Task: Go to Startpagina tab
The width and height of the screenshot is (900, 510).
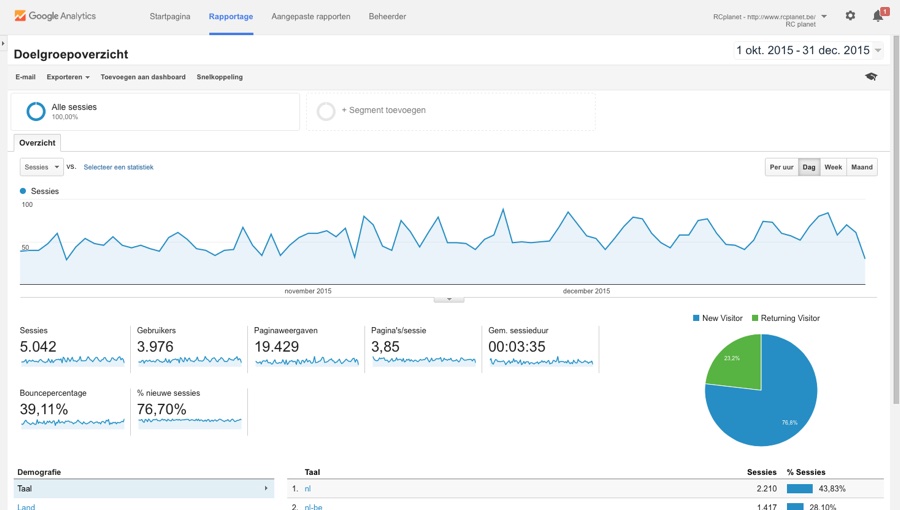Action: [x=170, y=17]
